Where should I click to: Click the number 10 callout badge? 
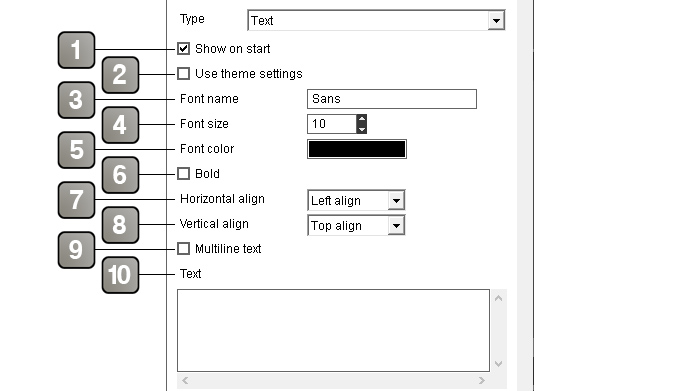tap(120, 275)
